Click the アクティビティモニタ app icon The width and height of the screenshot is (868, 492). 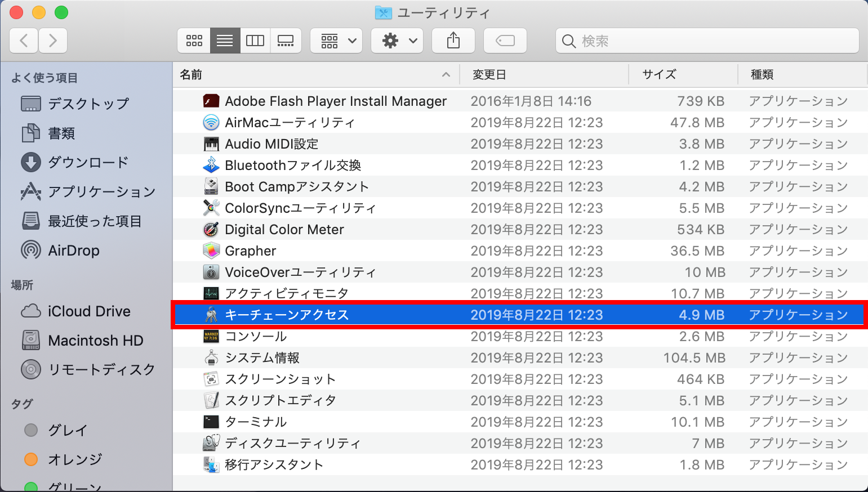211,294
